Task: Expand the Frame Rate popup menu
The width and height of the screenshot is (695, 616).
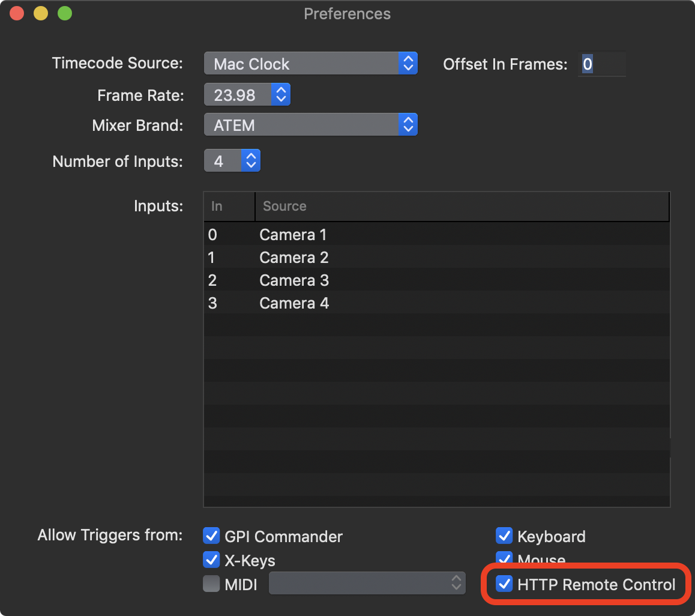Action: coord(247,95)
